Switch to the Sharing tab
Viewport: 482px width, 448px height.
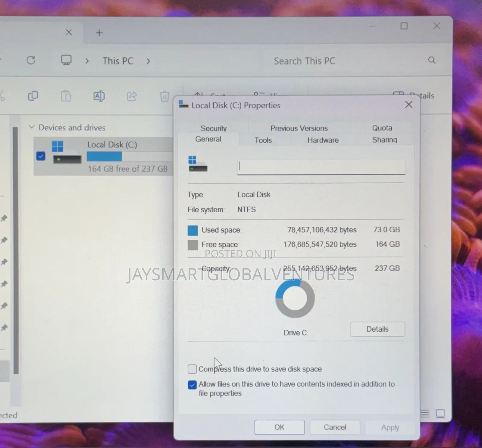384,140
